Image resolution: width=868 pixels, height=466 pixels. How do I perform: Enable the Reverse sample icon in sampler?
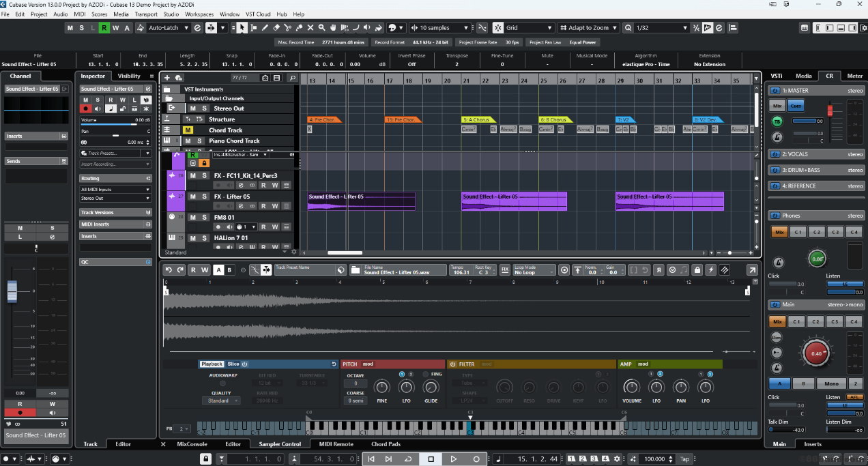(660, 270)
